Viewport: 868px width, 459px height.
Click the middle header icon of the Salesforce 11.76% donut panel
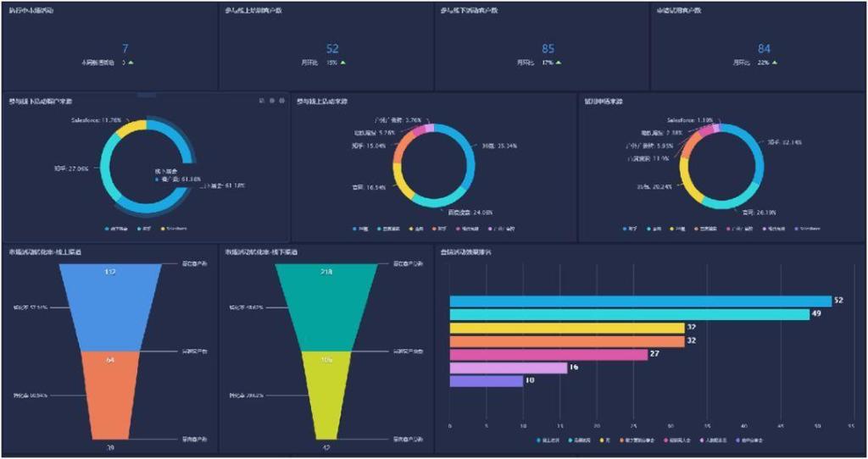272,101
